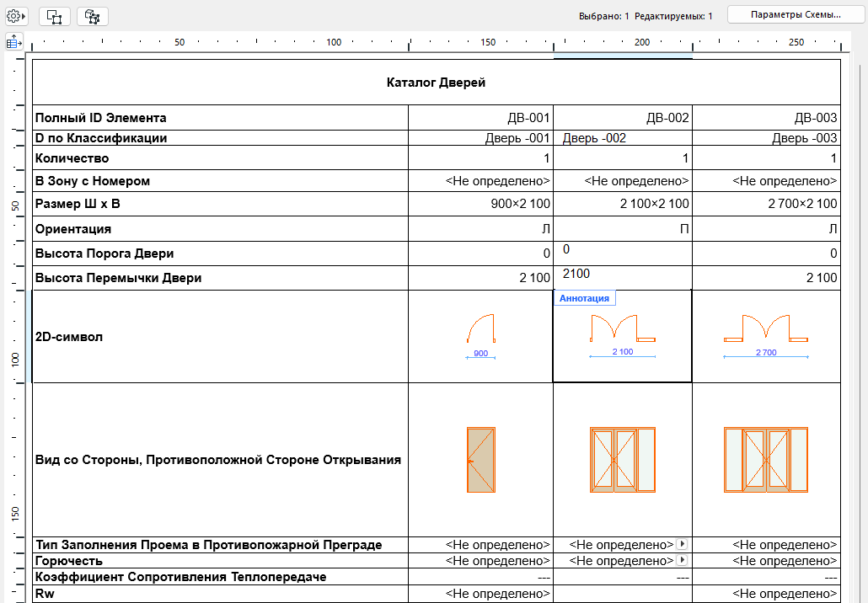Select the 'select elements on plan' toolbar icon
This screenshot has width=868, height=603.
[53, 15]
